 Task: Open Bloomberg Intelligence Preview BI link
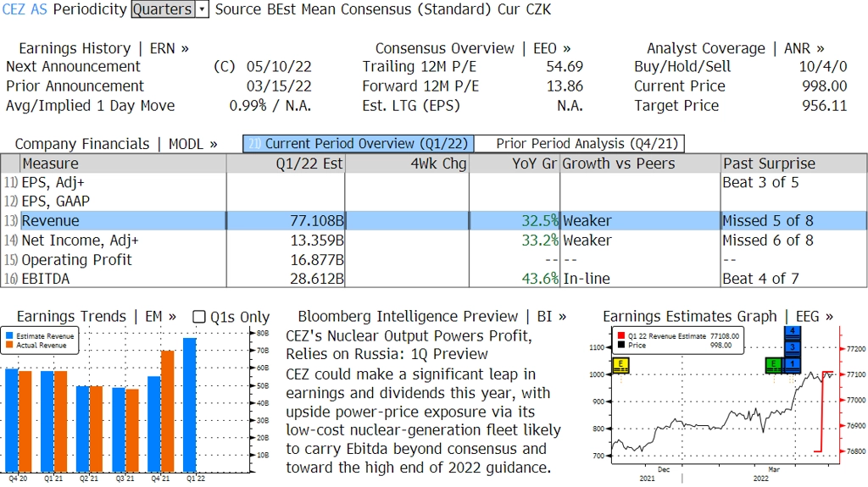pyautogui.click(x=432, y=317)
